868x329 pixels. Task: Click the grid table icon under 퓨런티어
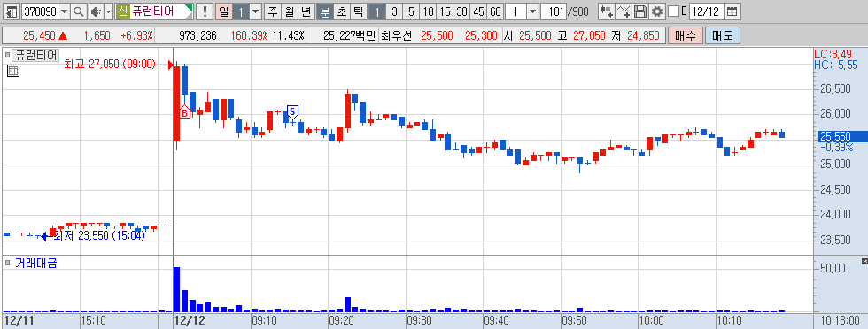[13, 70]
